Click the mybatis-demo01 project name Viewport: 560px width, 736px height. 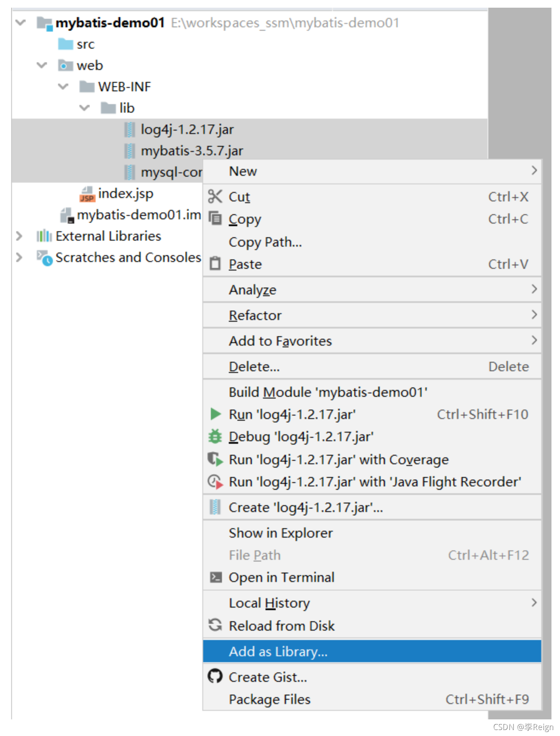pyautogui.click(x=110, y=23)
